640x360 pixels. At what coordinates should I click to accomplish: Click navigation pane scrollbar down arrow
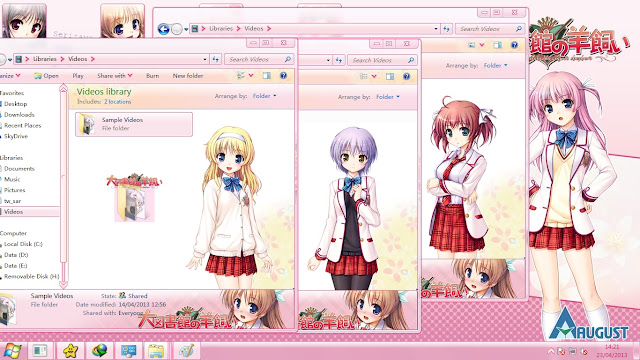pyautogui.click(x=63, y=284)
